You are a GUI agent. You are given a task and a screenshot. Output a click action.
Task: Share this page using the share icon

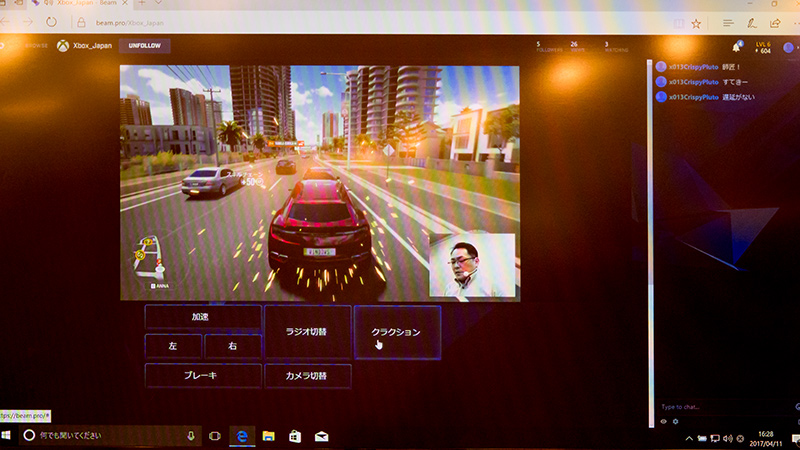[775, 23]
